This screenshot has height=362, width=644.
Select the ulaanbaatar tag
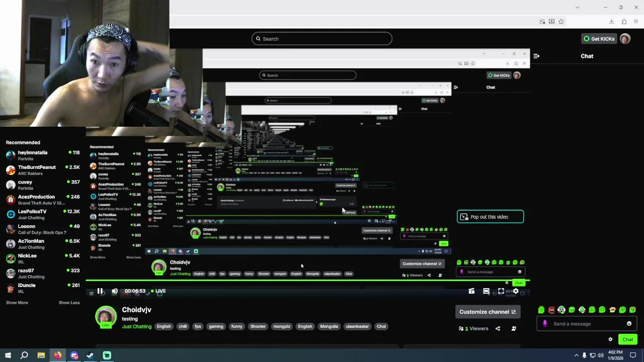tap(357, 326)
